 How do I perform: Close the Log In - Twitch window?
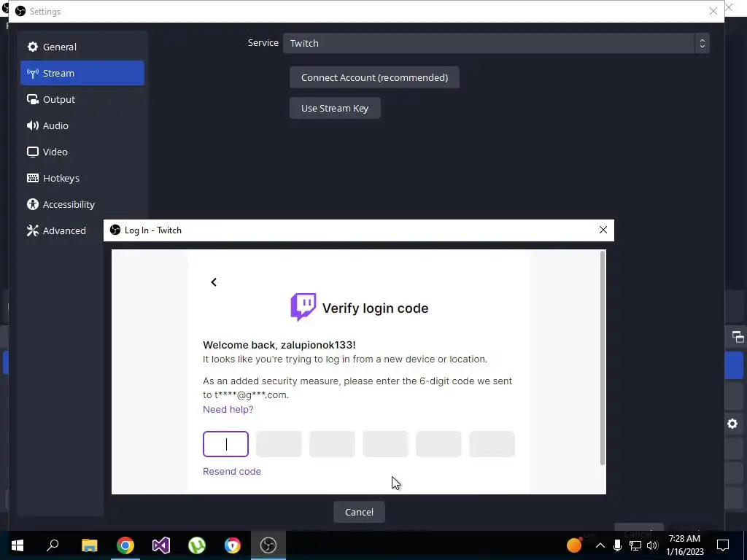click(603, 230)
